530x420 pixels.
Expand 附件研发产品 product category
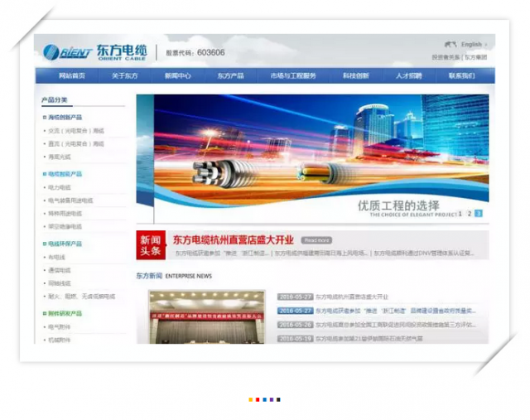[65, 313]
